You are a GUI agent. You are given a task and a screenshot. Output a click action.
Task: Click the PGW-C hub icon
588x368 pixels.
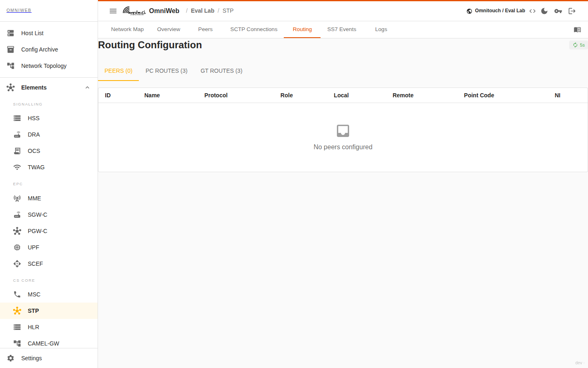[x=17, y=231]
